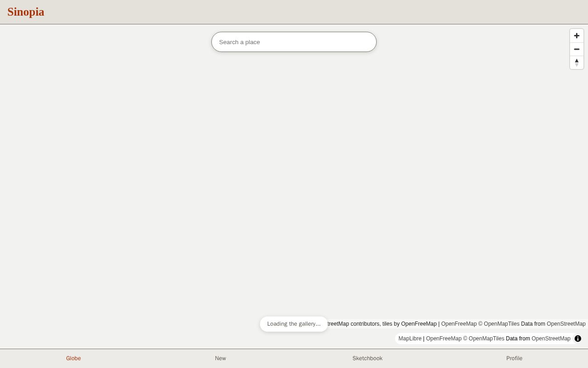Click the Search a place field
Image resolution: width=588 pixels, height=368 pixels.
(294, 42)
